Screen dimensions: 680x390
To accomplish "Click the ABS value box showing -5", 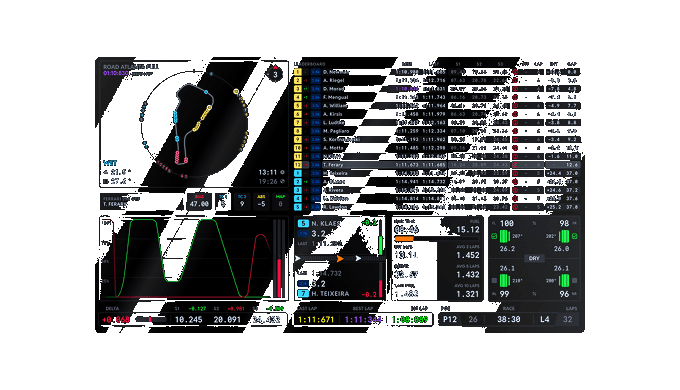I will pyautogui.click(x=261, y=201).
